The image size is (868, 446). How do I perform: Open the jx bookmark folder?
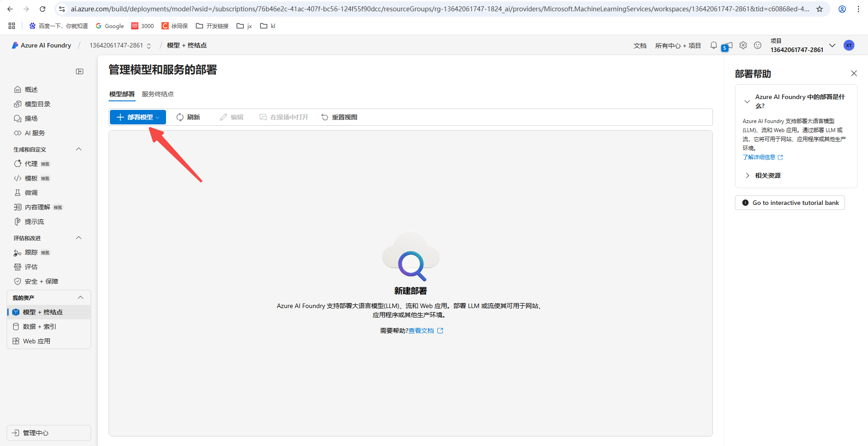[x=244, y=26]
